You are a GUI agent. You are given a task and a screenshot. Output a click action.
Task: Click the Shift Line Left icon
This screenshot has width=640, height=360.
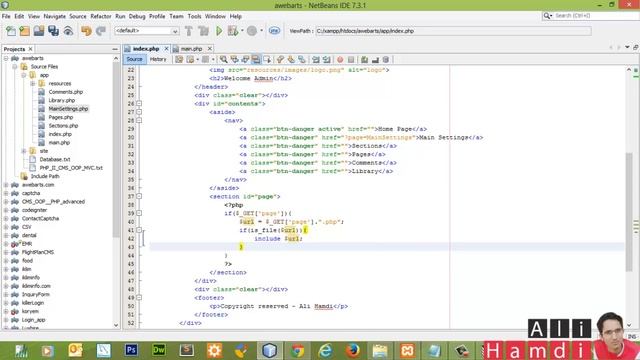click(x=316, y=60)
